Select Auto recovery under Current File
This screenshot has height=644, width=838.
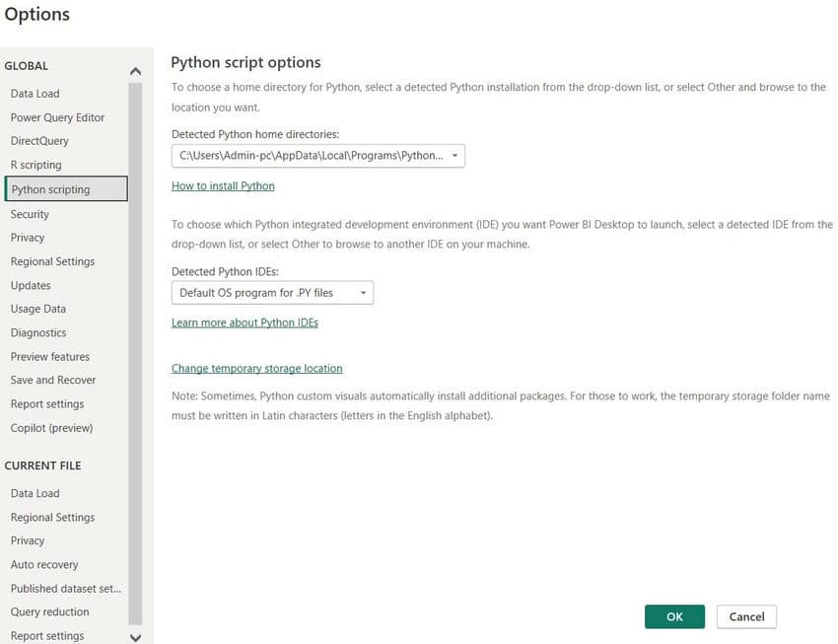tap(44, 565)
